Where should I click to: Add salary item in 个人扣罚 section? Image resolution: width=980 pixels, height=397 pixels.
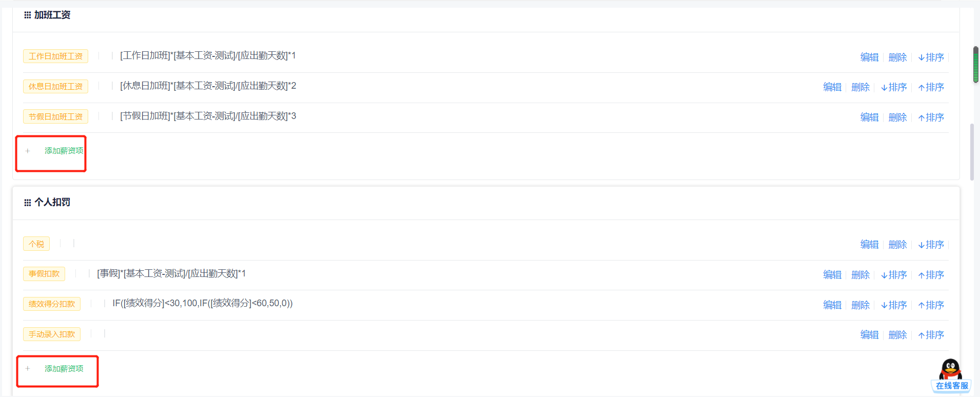click(64, 369)
